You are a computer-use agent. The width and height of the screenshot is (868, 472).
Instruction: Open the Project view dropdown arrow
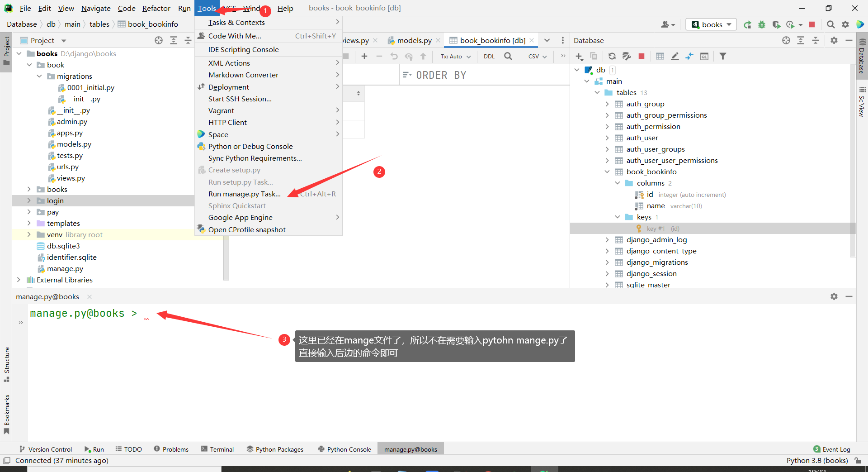tap(63, 41)
